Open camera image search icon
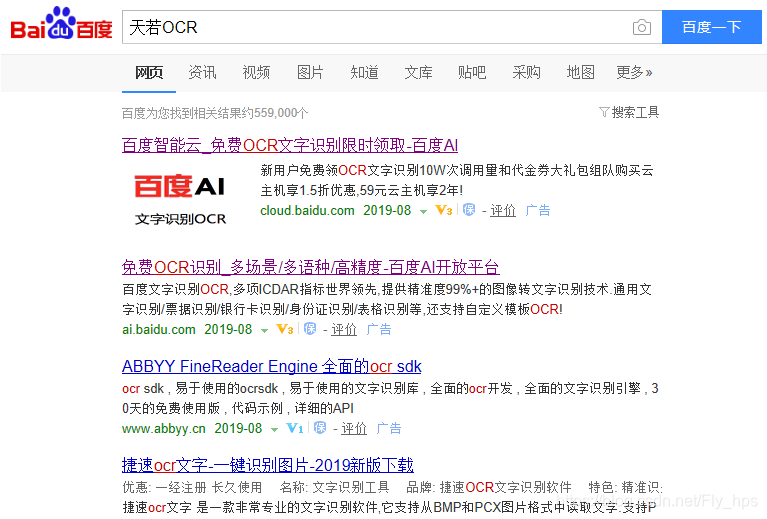767x519 pixels. 641,27
